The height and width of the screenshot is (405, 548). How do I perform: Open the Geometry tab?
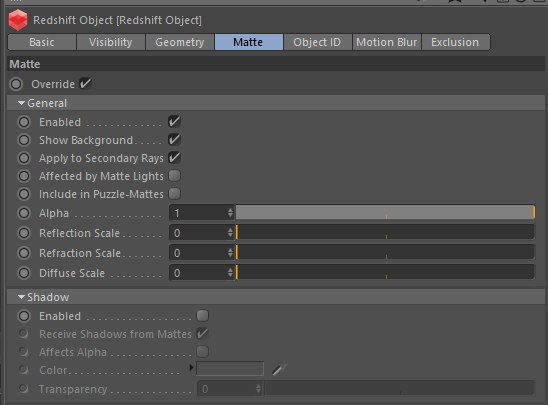pyautogui.click(x=180, y=42)
